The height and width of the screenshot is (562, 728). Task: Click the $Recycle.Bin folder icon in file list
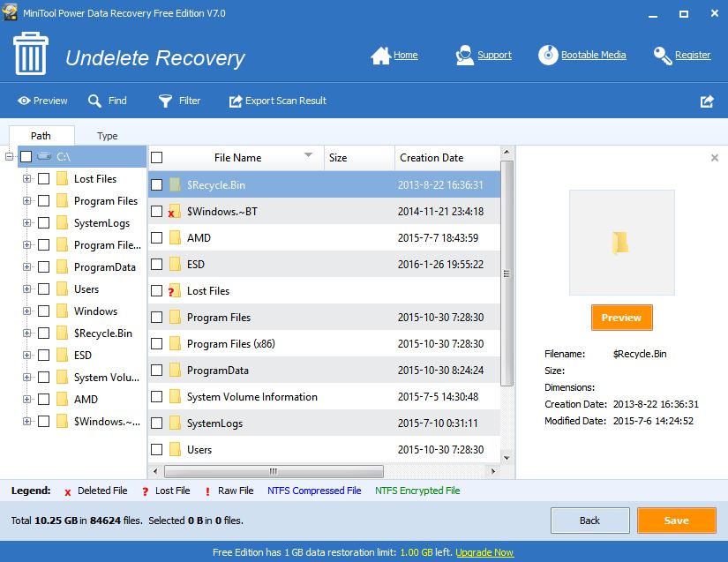175,184
